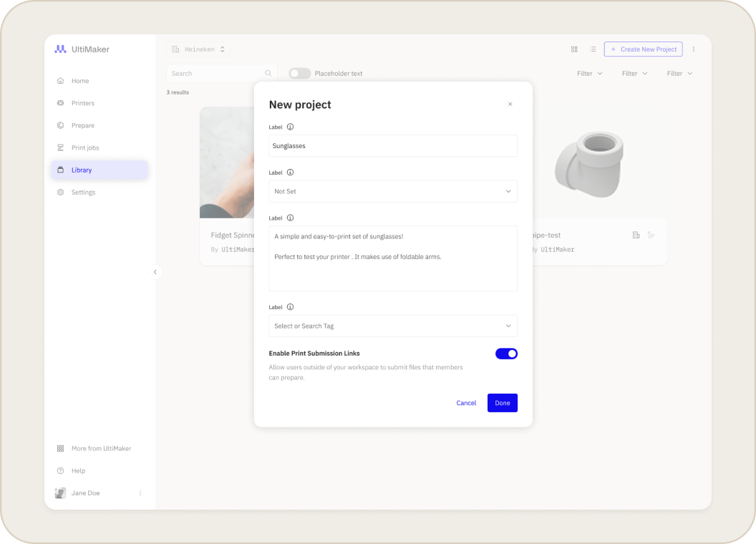Cancel the new project dialog

[x=466, y=403]
